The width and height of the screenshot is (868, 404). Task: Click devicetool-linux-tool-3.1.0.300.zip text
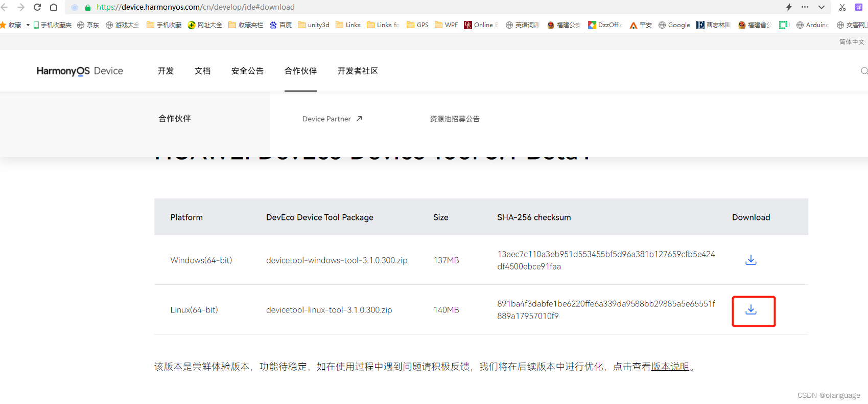tap(329, 310)
